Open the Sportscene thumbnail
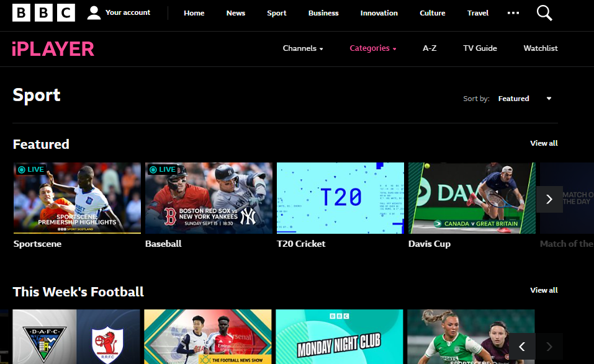Image resolution: width=594 pixels, height=364 pixels. click(x=78, y=198)
